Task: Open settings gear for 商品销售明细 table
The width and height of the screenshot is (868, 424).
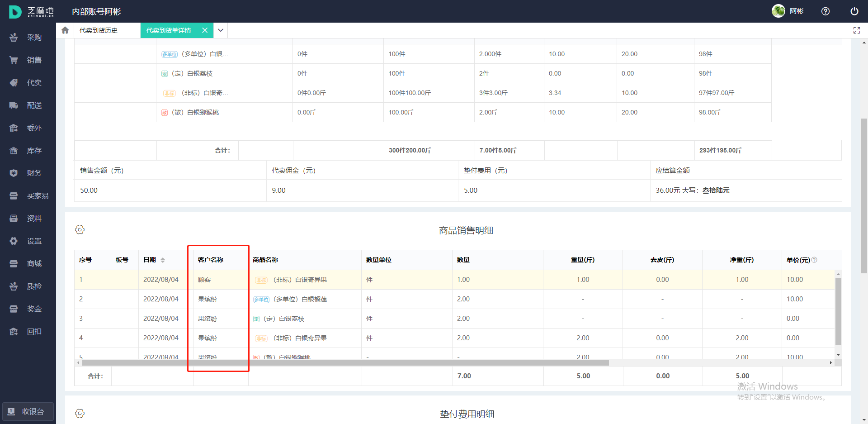Action: [x=80, y=230]
